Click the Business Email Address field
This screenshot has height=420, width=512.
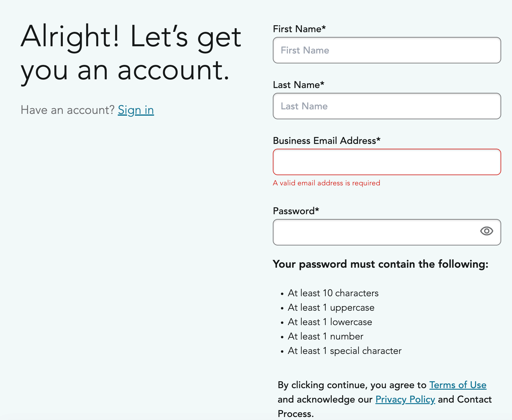(x=387, y=162)
